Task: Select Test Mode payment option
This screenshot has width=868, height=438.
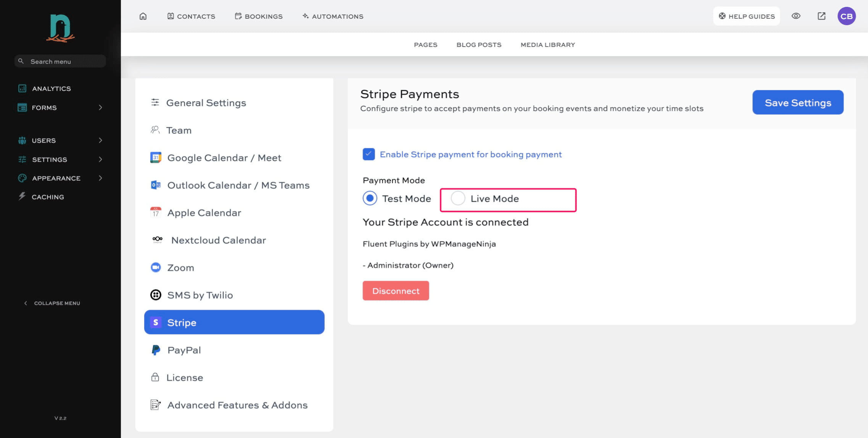Action: pos(369,198)
